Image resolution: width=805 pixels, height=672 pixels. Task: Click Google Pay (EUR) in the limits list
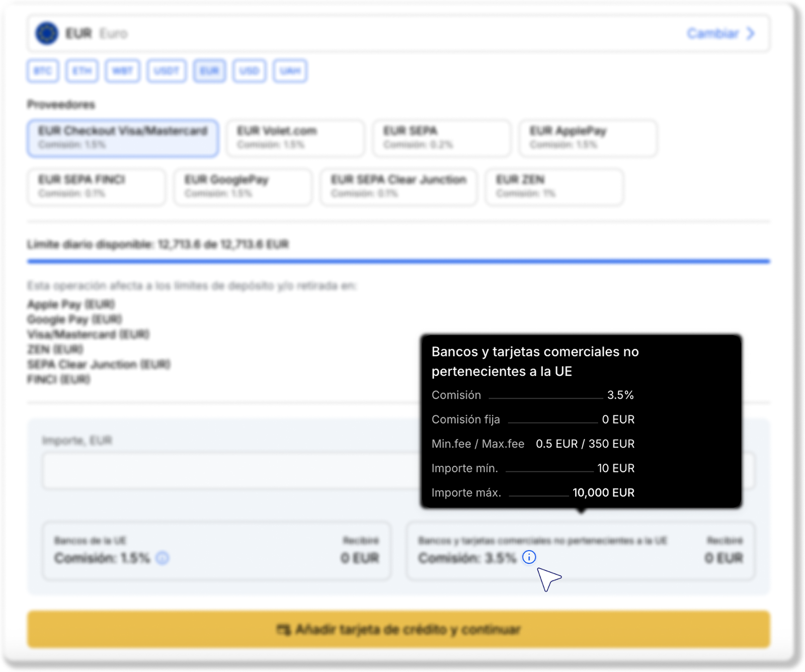(74, 319)
